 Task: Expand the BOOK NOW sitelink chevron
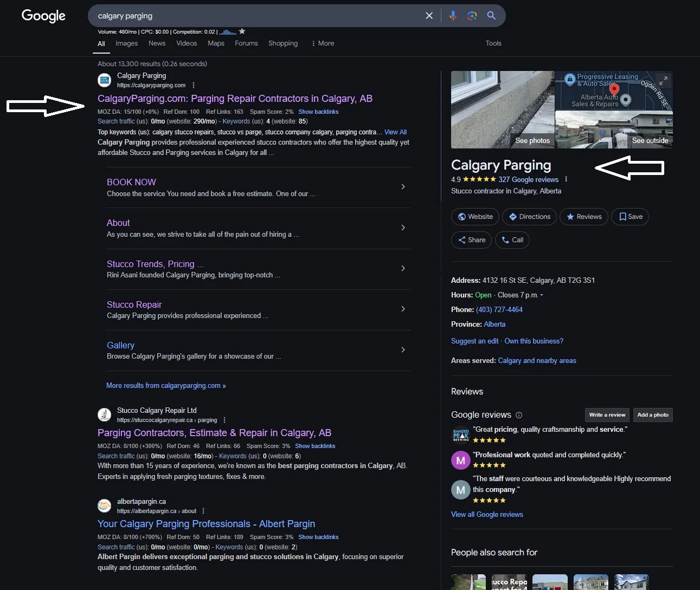403,187
